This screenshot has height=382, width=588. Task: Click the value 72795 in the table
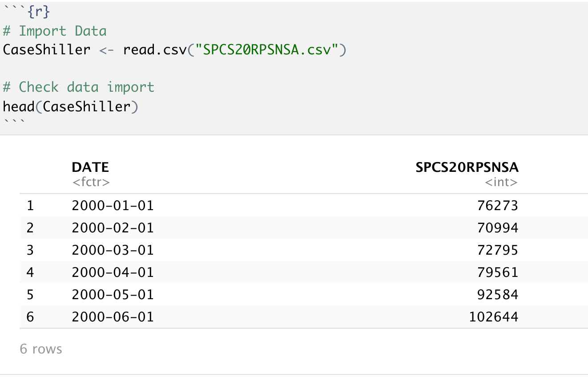pos(497,250)
